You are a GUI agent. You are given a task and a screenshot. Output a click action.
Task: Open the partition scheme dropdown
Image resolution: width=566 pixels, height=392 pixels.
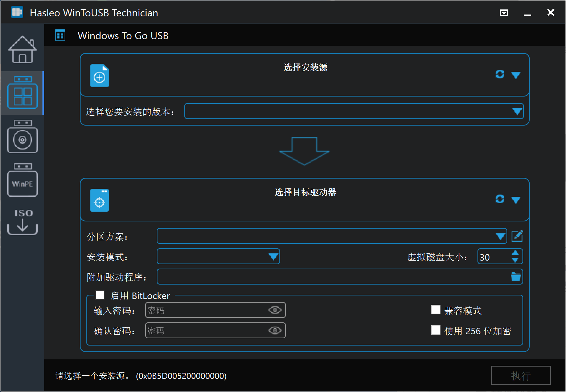click(x=332, y=236)
